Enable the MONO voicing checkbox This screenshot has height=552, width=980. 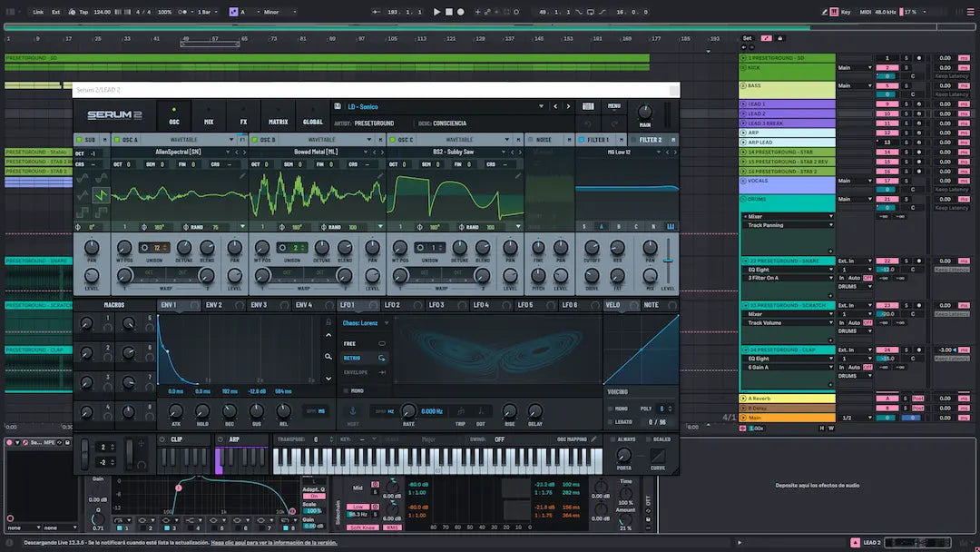(x=611, y=409)
